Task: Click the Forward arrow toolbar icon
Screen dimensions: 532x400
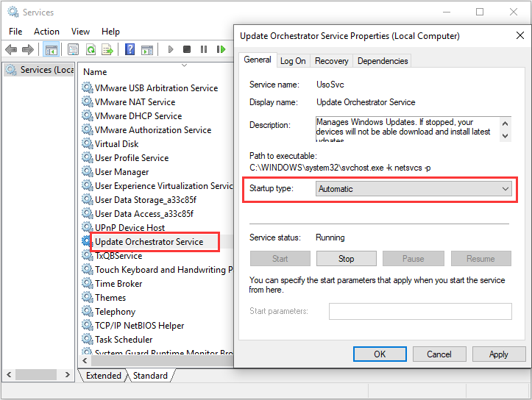Action: point(28,49)
